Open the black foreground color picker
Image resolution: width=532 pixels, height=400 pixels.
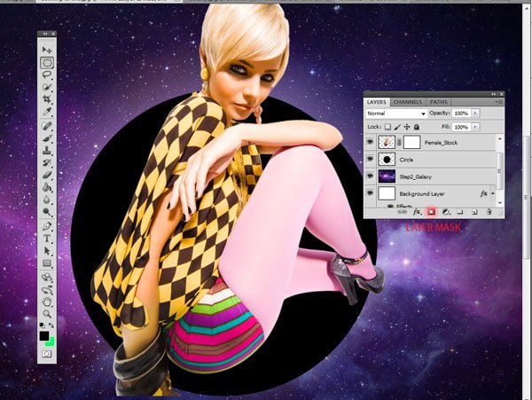(43, 336)
